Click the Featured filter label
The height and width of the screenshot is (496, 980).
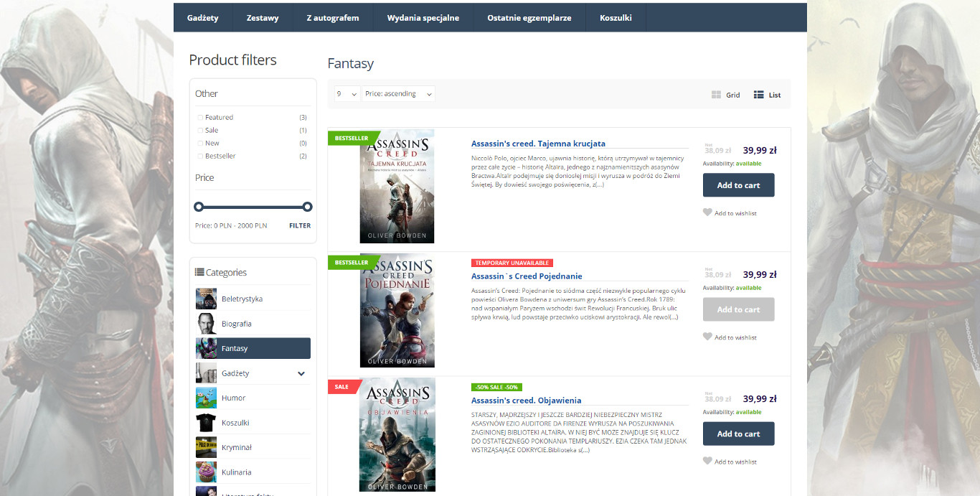tap(219, 118)
